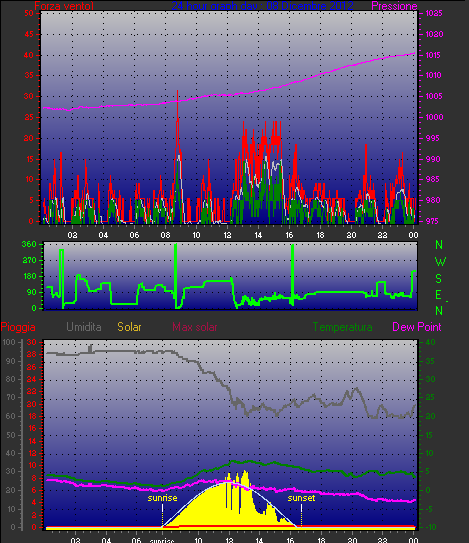
Task: Click the 'Dew Point' legend label
Action: 416,327
